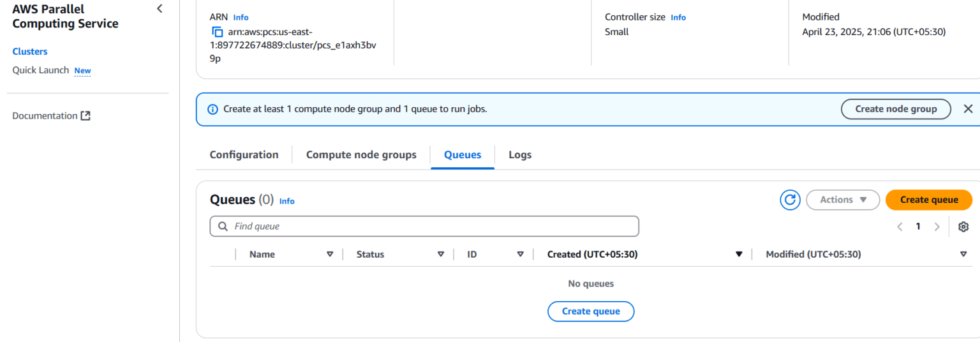Open the Logs tab
The width and height of the screenshot is (980, 342).
519,154
